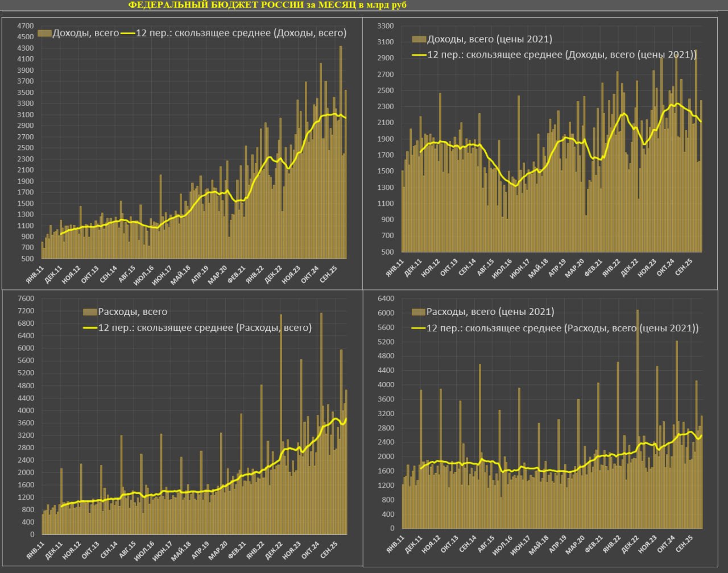Click the gold swatch next to 'Расходы, всего (цены 2021)'
This screenshot has width=728, height=573.
click(418, 312)
